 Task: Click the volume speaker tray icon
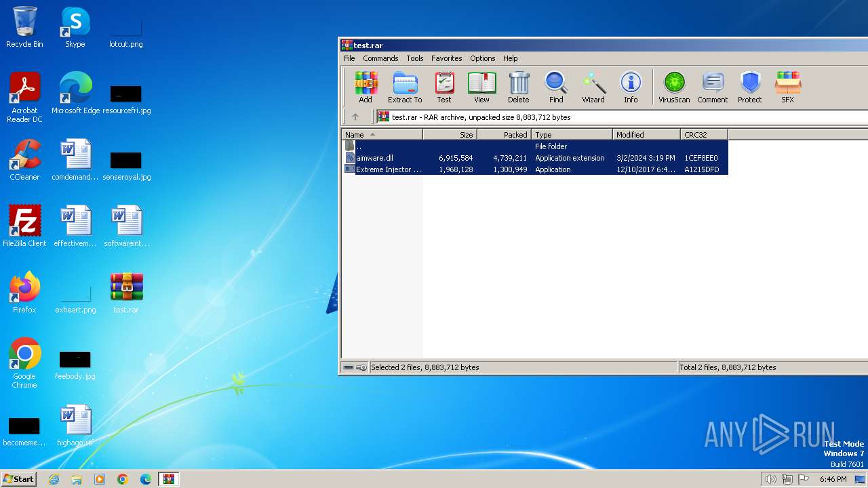[x=771, y=479]
